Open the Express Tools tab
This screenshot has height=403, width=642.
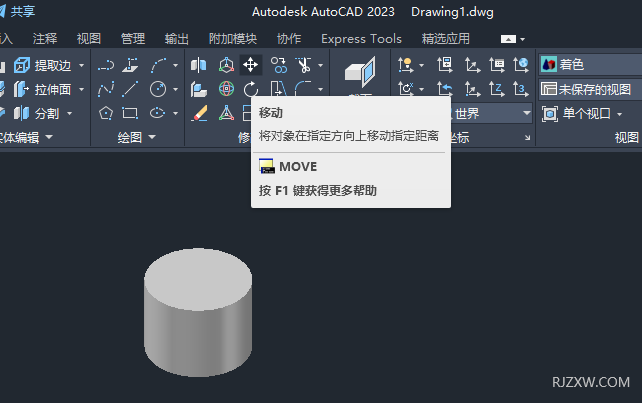click(x=361, y=39)
